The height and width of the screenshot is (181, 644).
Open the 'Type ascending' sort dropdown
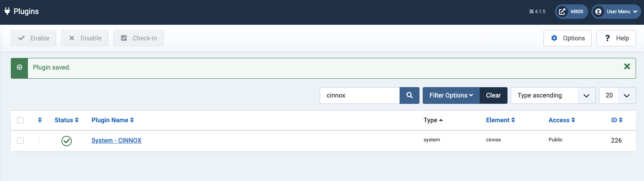click(553, 95)
